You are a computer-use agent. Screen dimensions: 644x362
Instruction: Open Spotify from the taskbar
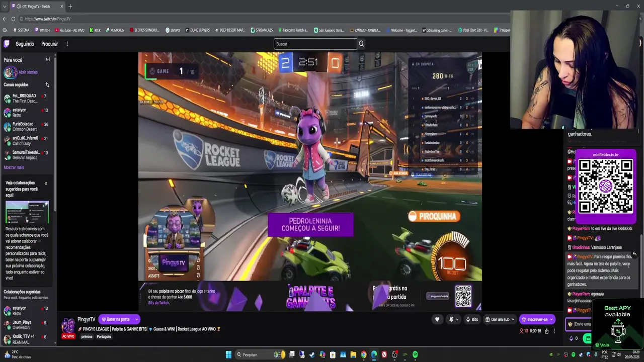pyautogui.click(x=415, y=354)
